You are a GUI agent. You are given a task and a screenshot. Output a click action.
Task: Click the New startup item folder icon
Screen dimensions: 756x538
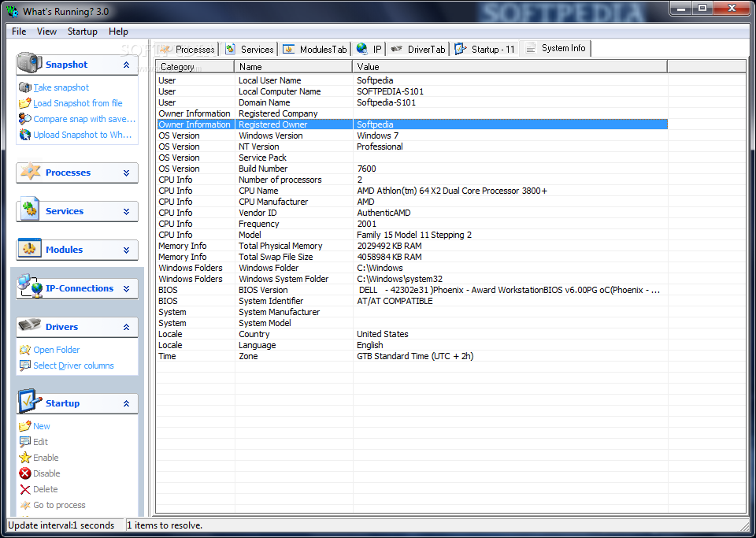25,426
